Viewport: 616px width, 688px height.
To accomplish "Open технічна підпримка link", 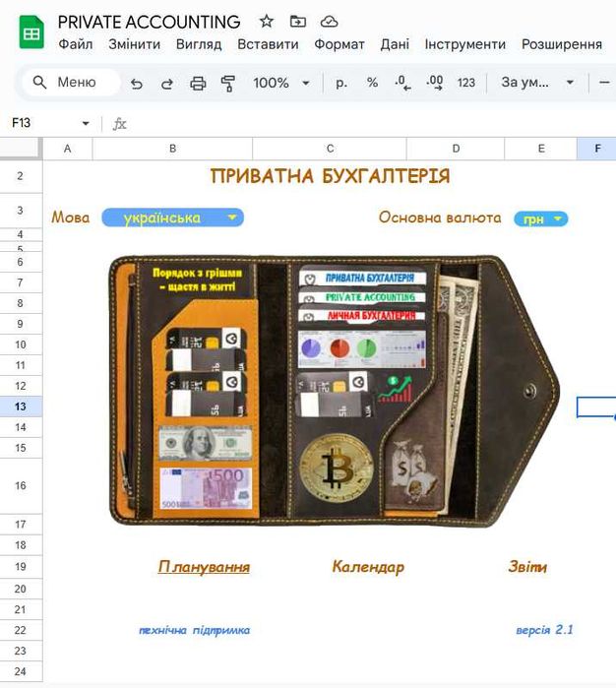I will 195,630.
